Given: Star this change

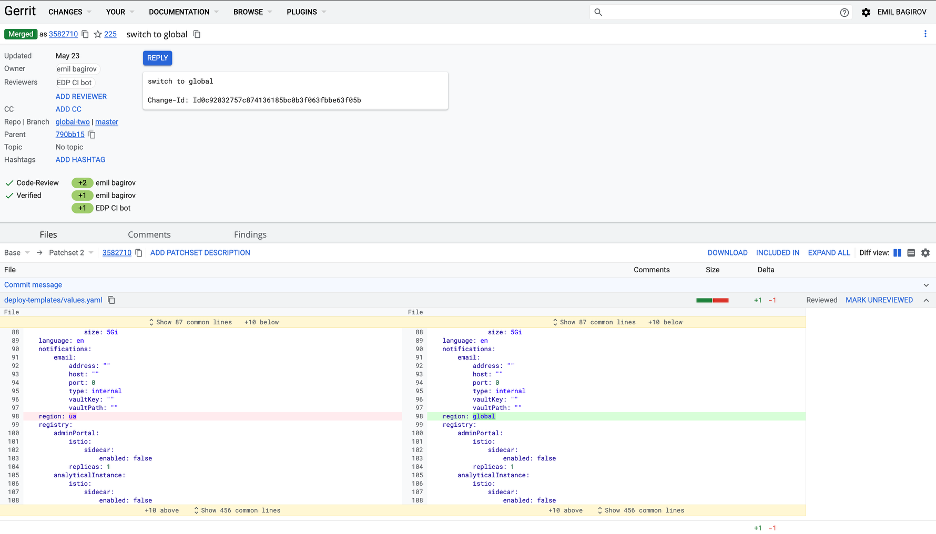Looking at the screenshot, I should [x=98, y=35].
